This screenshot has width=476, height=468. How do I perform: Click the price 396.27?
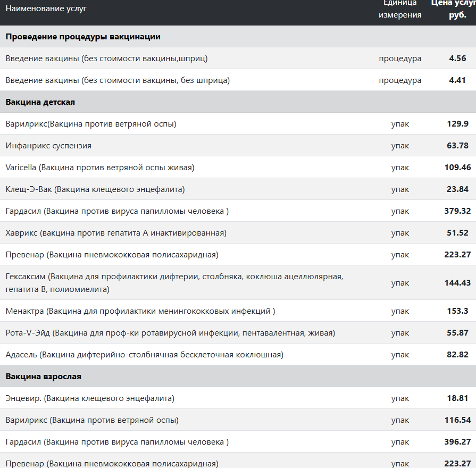(457, 442)
